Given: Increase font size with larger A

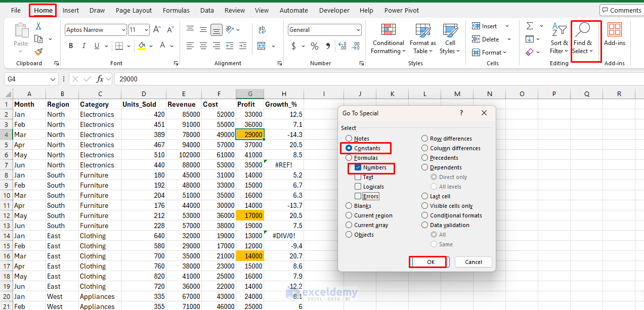Looking at the screenshot, I should pyautogui.click(x=157, y=30).
